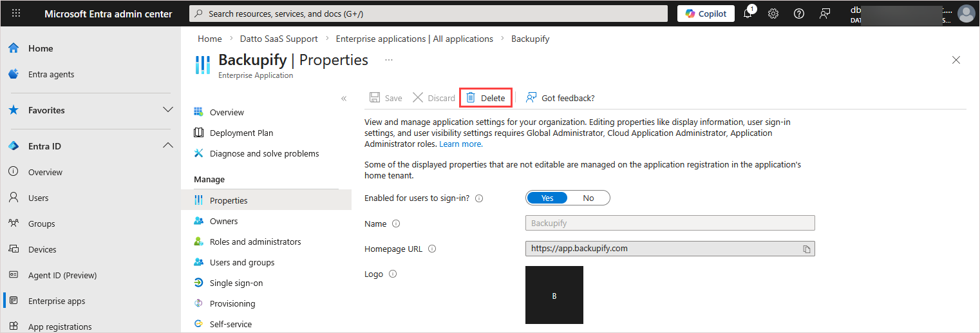Expand the Favorites section
The height and width of the screenshot is (333, 980).
click(x=168, y=110)
